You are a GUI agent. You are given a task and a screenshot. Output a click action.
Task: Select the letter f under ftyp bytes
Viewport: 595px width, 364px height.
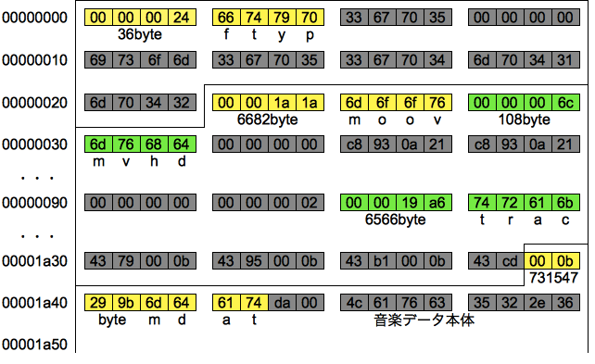tap(226, 34)
